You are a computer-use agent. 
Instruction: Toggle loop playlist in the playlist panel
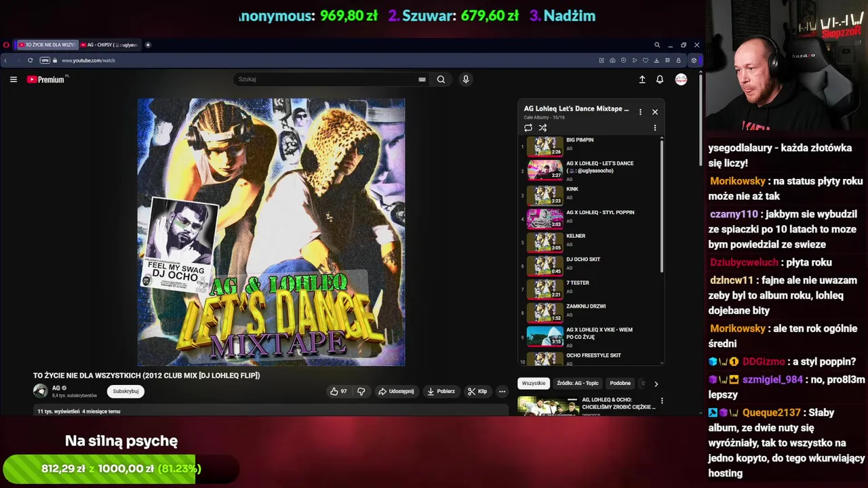point(528,127)
